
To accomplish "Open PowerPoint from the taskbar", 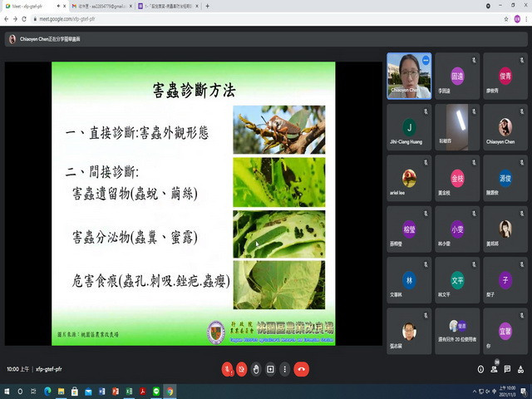I will click(116, 392).
